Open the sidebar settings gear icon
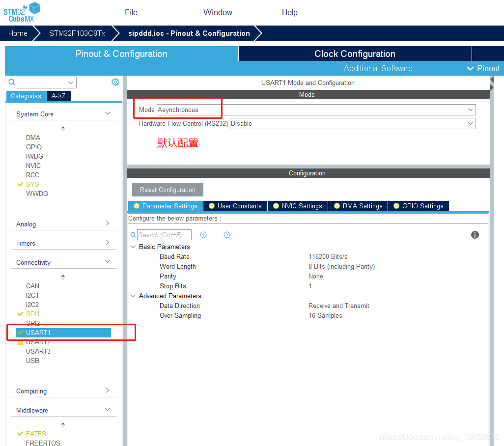504x446 pixels. pyautogui.click(x=115, y=82)
